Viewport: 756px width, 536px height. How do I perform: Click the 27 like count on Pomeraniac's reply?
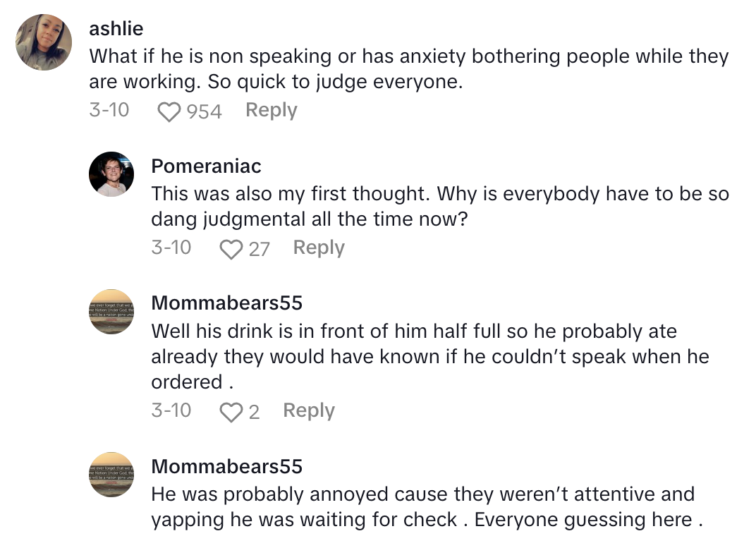[259, 249]
